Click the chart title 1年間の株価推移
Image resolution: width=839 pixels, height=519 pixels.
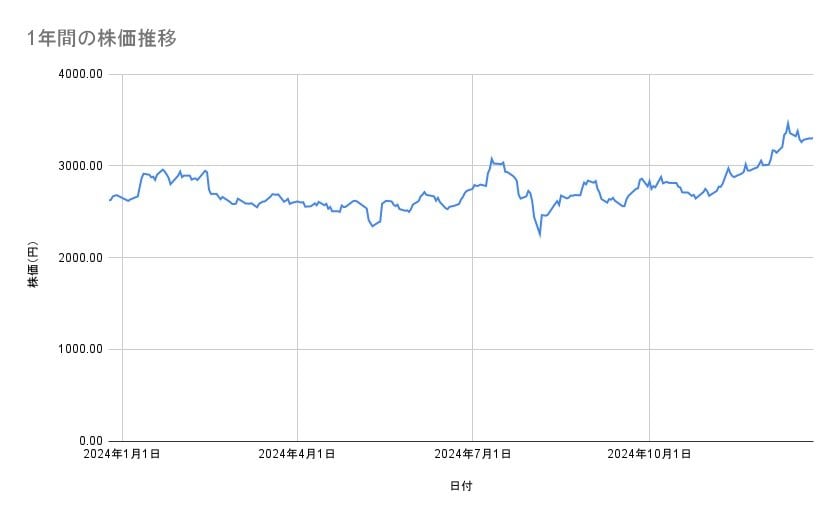(x=102, y=39)
